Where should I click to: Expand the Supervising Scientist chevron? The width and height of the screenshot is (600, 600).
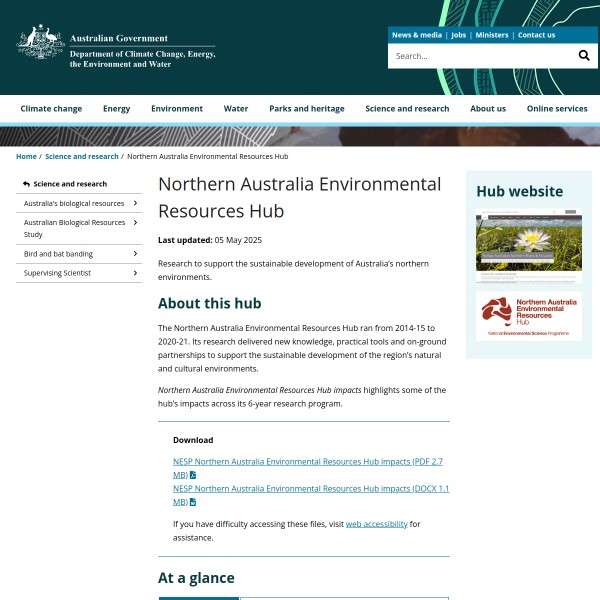(135, 273)
